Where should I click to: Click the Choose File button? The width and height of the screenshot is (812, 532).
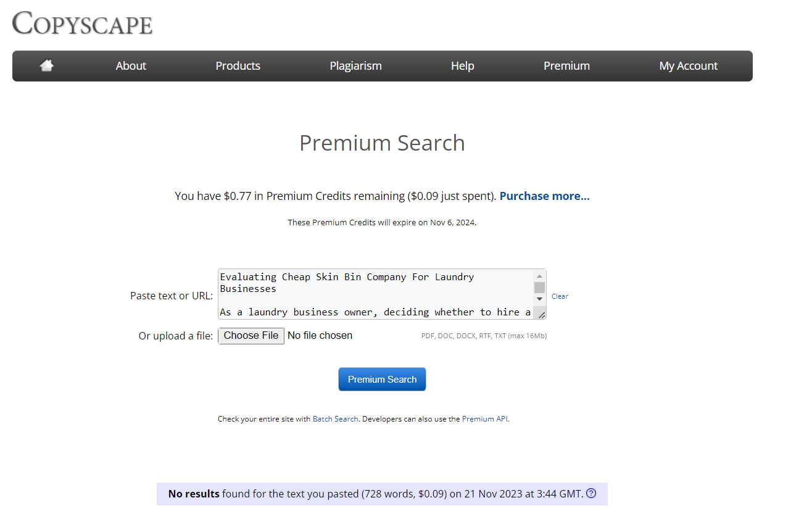point(251,336)
